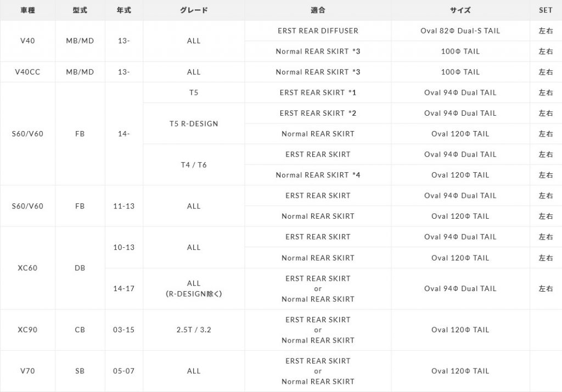This screenshot has height=392, width=562.
Task: Click the 2.5T / 3.2 grade cell
Action: [x=194, y=330]
